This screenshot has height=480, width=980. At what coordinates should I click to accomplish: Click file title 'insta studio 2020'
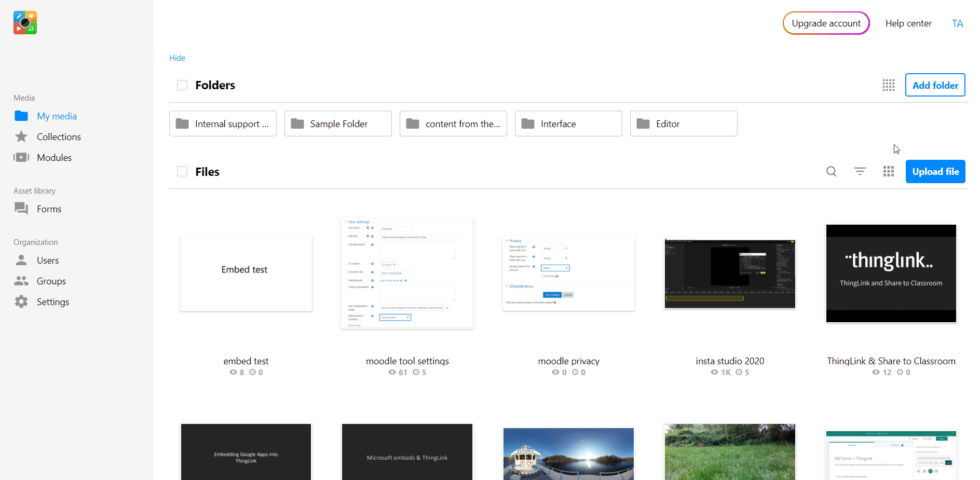tap(730, 361)
